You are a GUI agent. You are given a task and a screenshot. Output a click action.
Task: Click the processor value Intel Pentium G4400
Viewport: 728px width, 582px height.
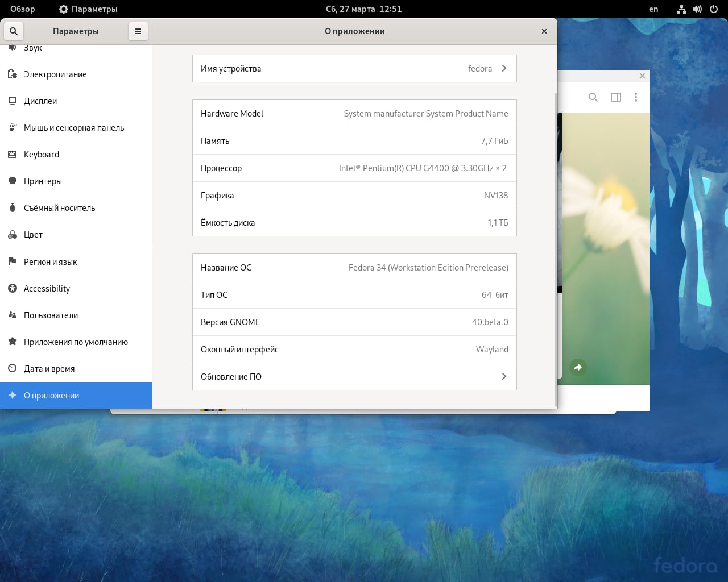423,168
